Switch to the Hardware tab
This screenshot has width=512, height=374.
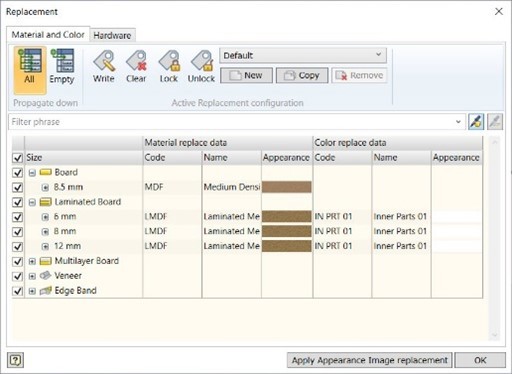click(x=112, y=35)
